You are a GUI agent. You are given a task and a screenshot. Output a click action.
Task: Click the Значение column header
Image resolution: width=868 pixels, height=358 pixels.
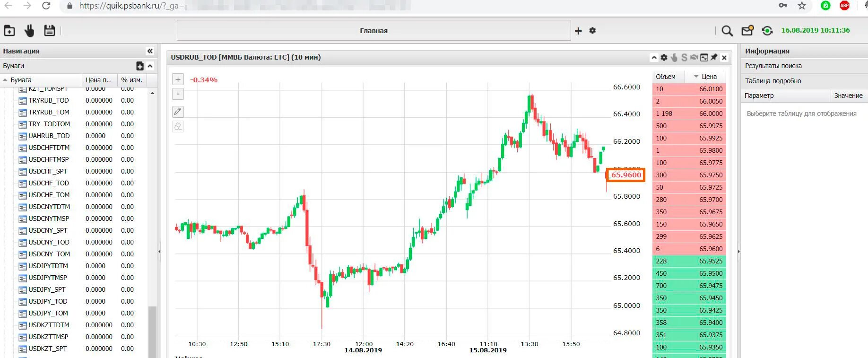[x=849, y=96]
